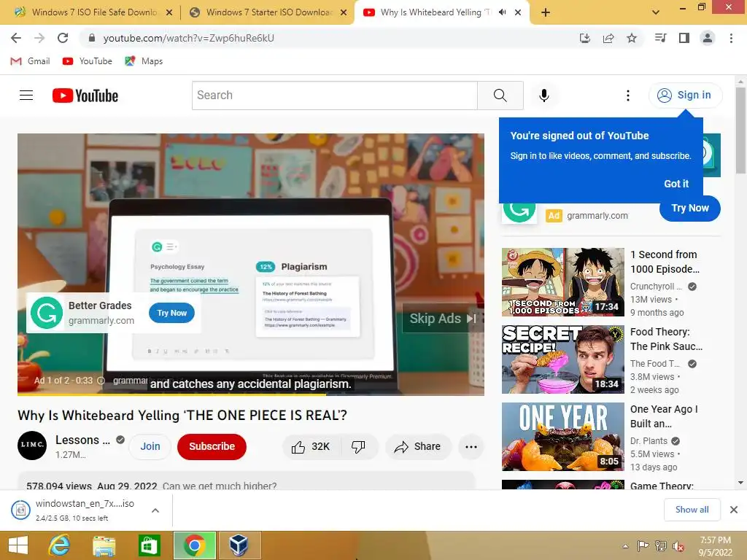Open a new browser tab
The image size is (747, 560).
[x=546, y=12]
